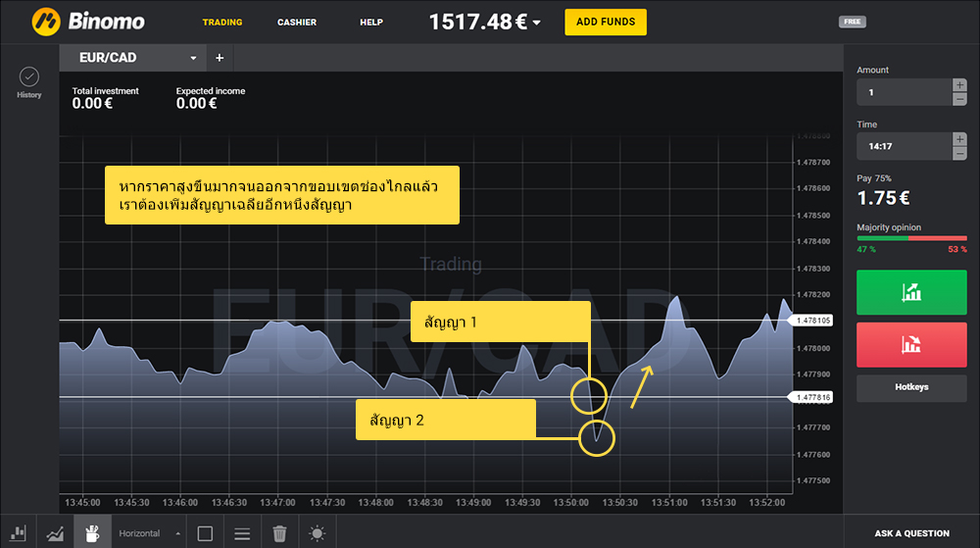Open the History panel
This screenshot has width=980, height=548.
pos(29,80)
